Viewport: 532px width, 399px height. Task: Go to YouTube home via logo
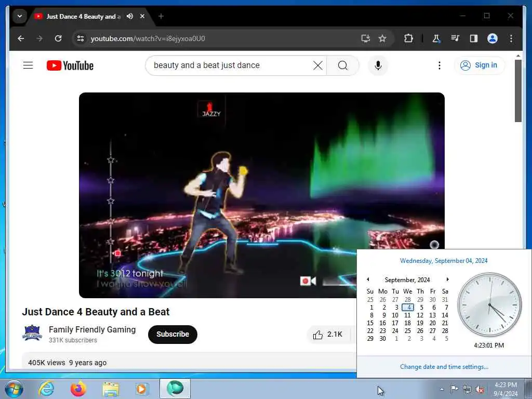[x=70, y=65]
